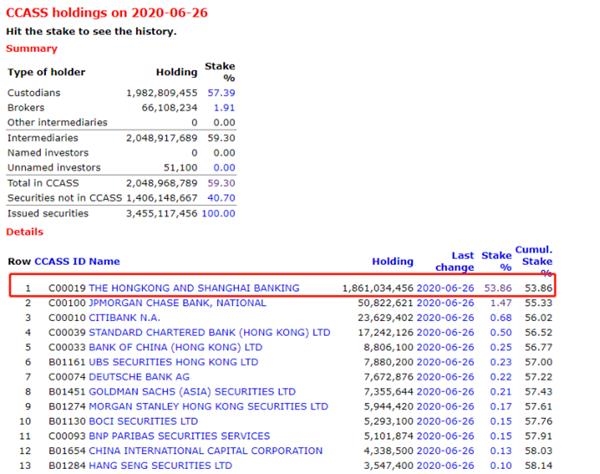Open JPMorgan row last change date
600x474 pixels.
tap(445, 303)
